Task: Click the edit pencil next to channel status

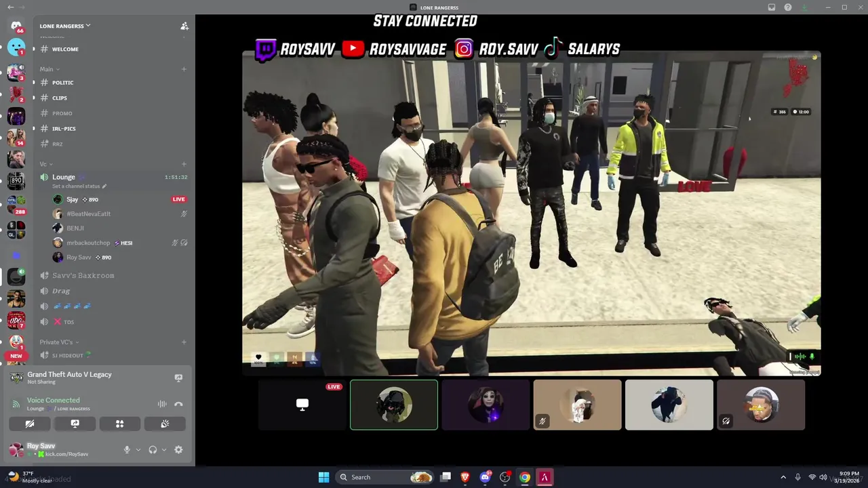Action: click(104, 186)
